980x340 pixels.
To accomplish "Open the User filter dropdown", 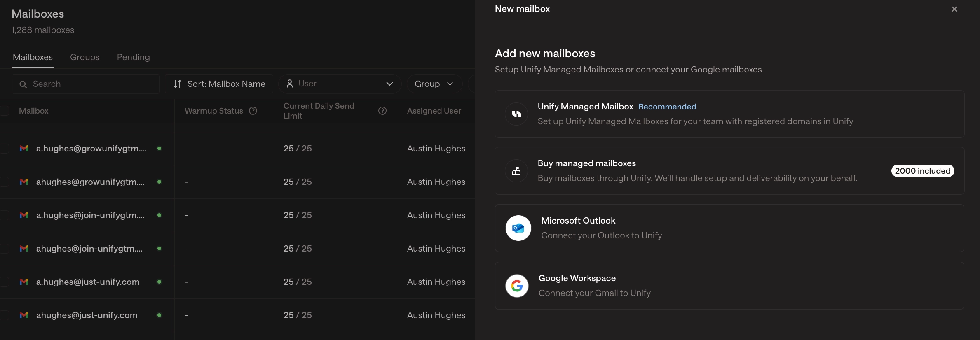I will tap(340, 84).
